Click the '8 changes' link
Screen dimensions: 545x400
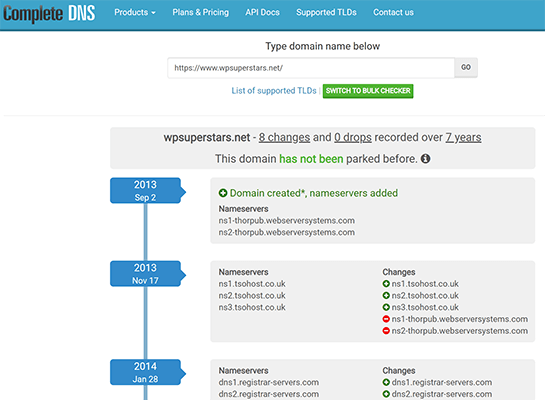click(284, 138)
